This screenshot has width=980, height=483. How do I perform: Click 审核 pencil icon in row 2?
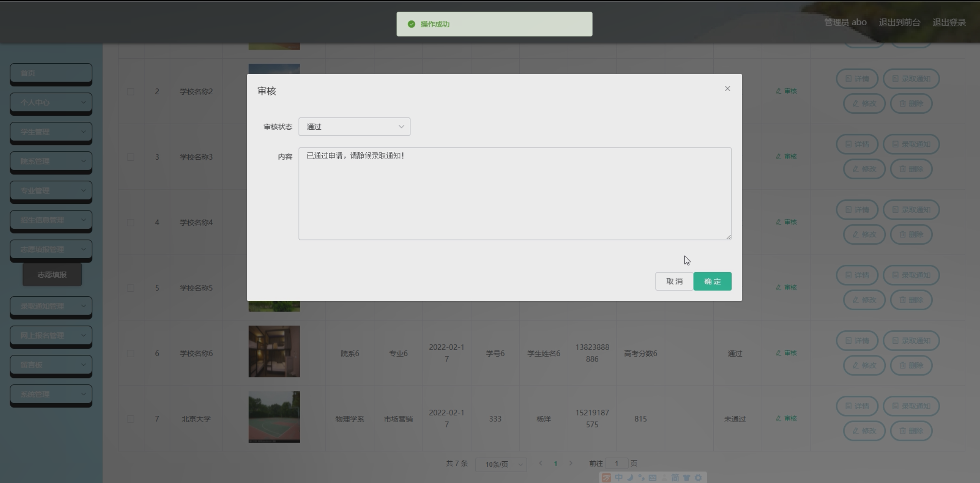click(x=786, y=91)
